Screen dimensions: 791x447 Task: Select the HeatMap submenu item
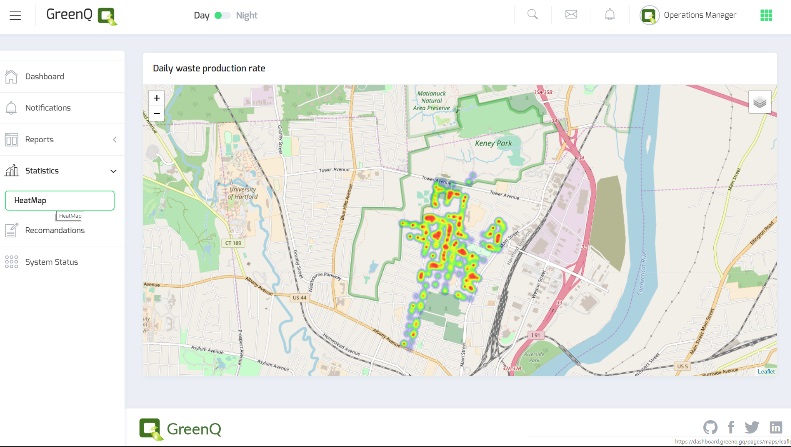(60, 201)
